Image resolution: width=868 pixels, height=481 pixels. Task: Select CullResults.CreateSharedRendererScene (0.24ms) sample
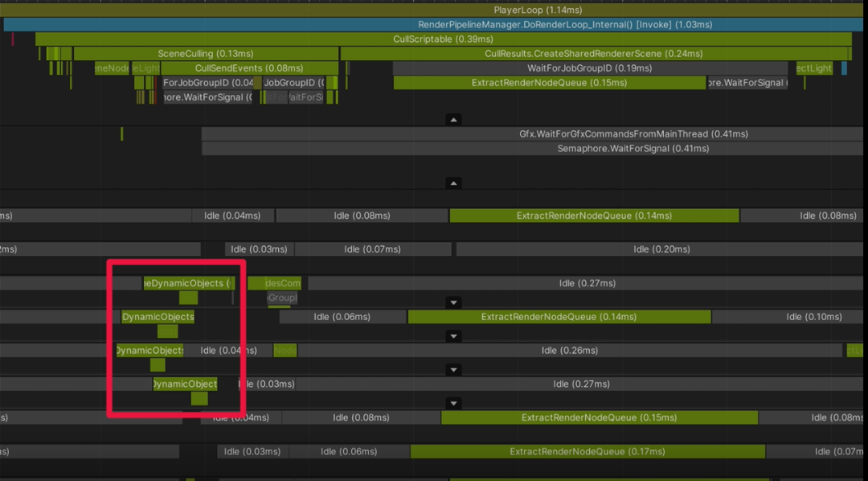point(594,53)
